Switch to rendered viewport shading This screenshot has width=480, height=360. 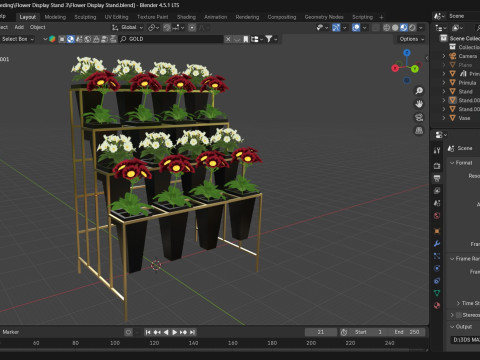(x=412, y=28)
